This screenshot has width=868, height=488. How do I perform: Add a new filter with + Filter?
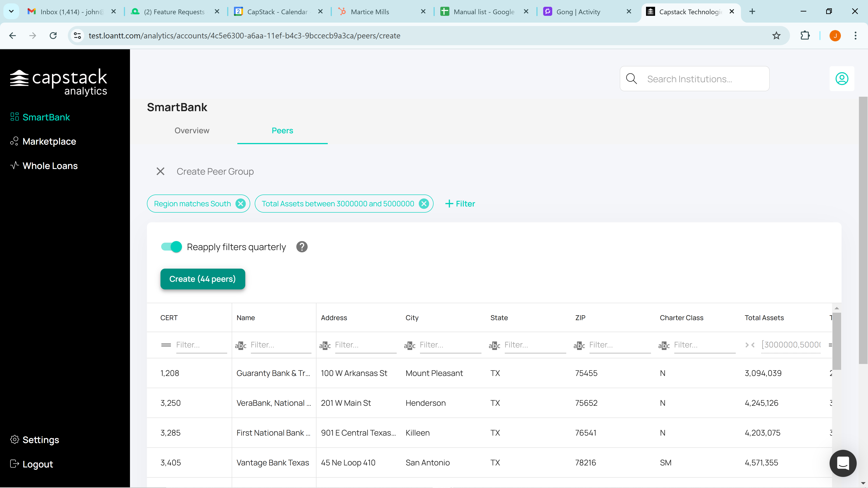pyautogui.click(x=460, y=203)
